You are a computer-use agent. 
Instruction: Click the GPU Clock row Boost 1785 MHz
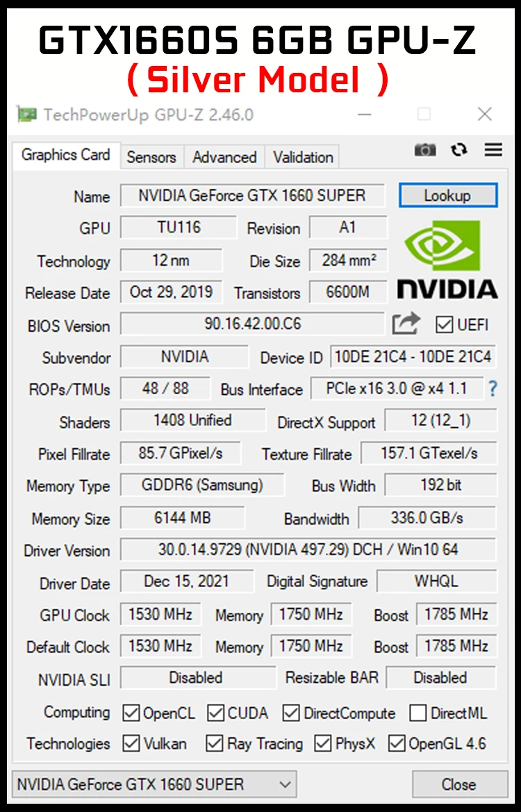456,614
